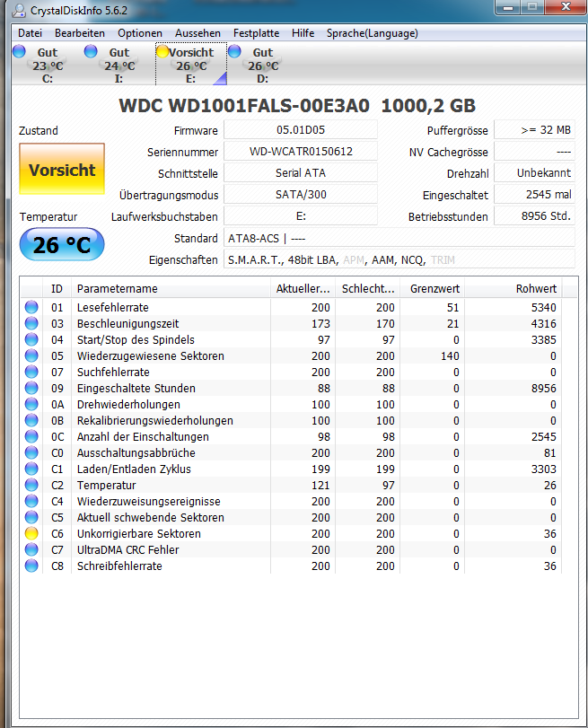The height and width of the screenshot is (728, 588).
Task: Click the ID column header
Action: (x=57, y=288)
